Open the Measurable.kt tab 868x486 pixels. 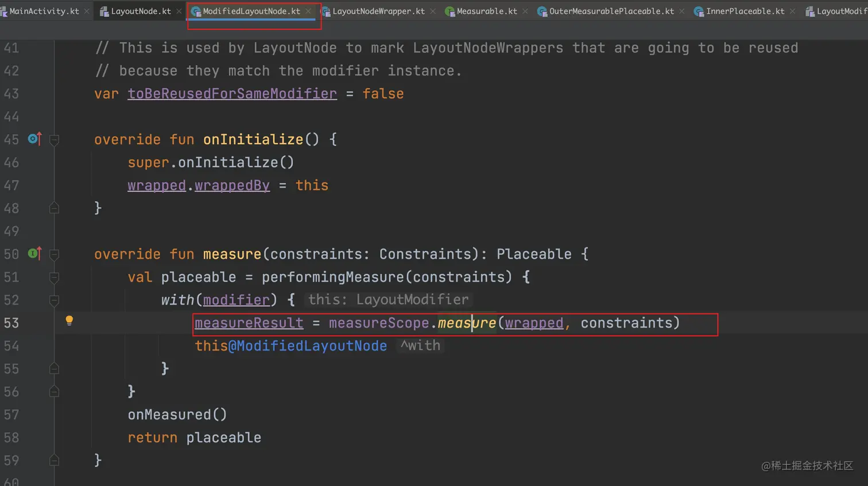(x=487, y=11)
